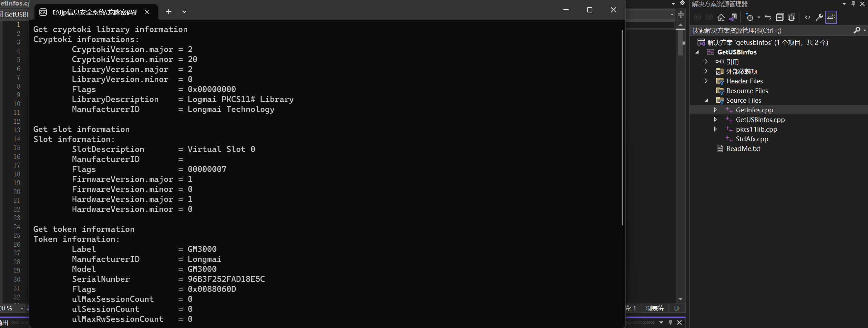Open Properties with the wrench icon
This screenshot has height=328, width=868.
819,17
